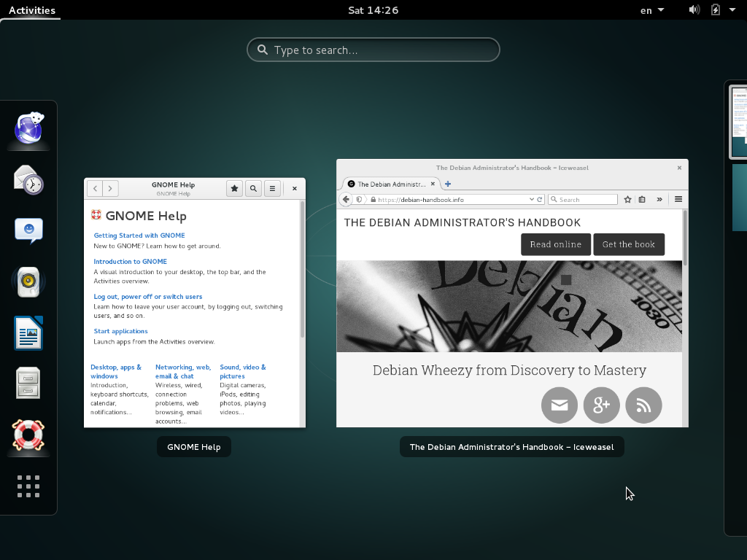The image size is (747, 560).
Task: Open the 'en' keyboard layout dropdown
Action: [x=652, y=10]
